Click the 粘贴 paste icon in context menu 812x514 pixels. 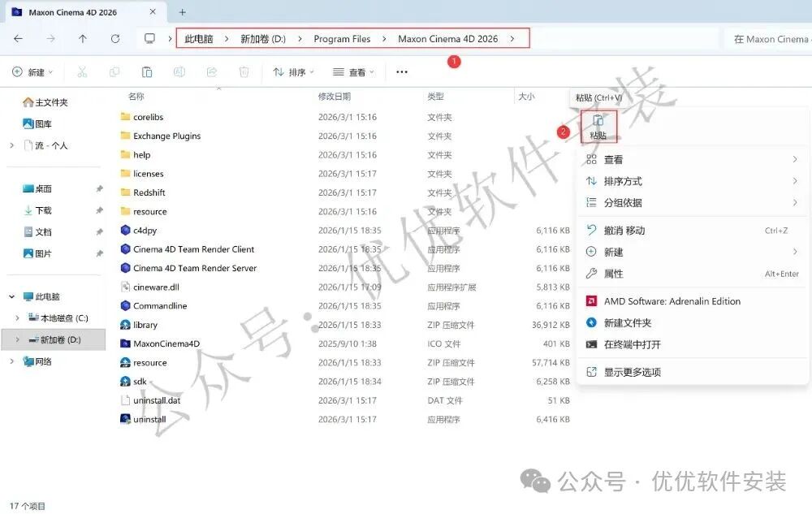(x=598, y=127)
